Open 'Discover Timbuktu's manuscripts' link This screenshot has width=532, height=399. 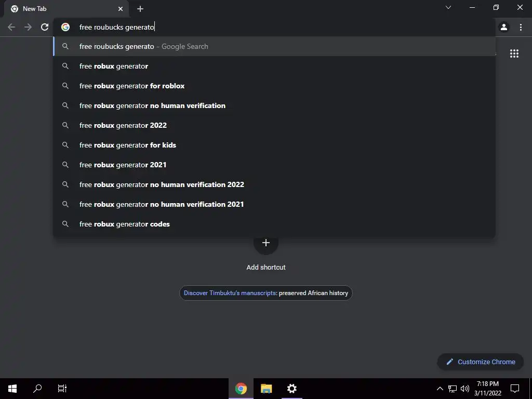click(x=230, y=293)
